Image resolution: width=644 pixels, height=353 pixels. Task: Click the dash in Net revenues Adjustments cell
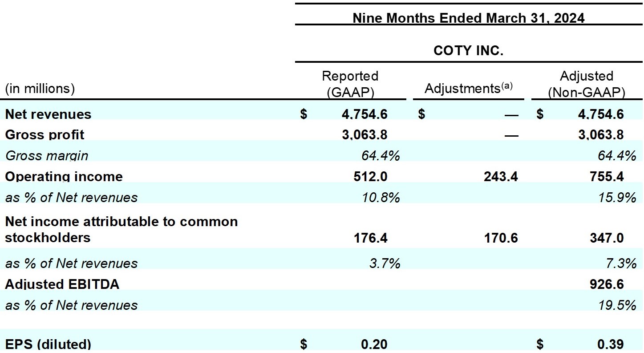[x=511, y=115]
